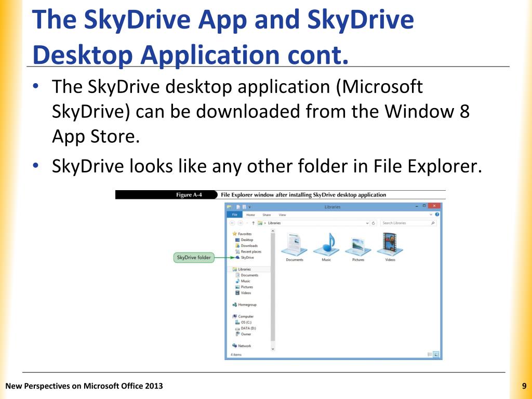Maximize the Libraries window

pos(424,206)
